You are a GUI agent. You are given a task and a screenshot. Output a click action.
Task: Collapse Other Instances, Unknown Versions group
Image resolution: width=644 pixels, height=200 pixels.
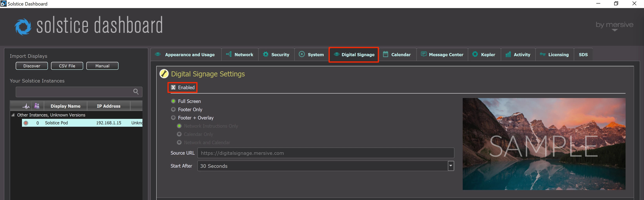pos(13,115)
